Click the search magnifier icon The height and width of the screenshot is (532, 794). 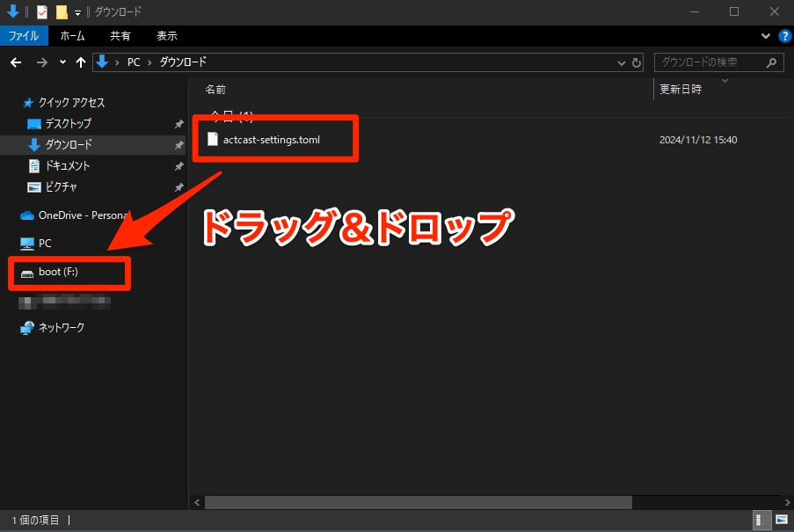click(770, 62)
